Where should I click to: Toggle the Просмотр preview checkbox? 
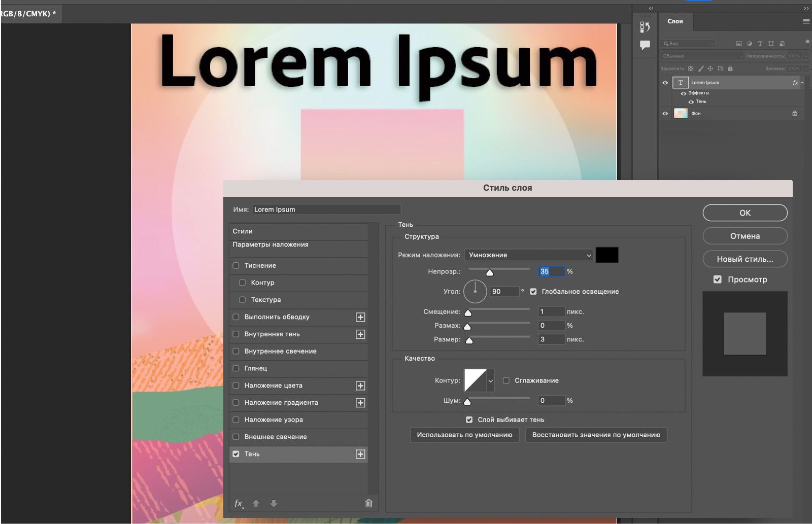(x=718, y=280)
